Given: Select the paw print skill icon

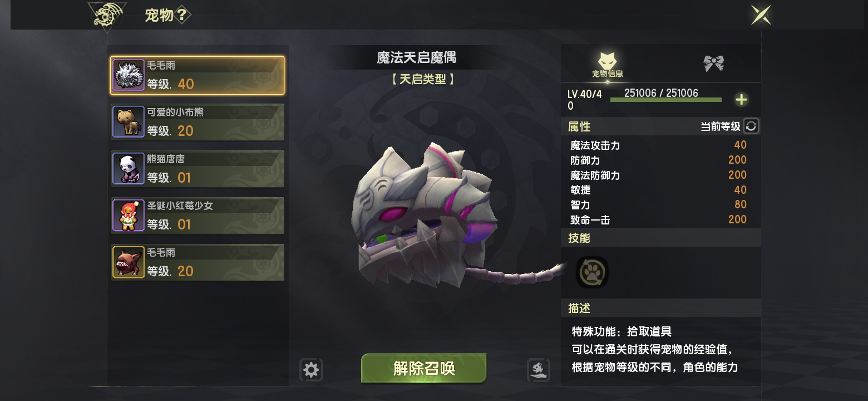Looking at the screenshot, I should coord(592,272).
